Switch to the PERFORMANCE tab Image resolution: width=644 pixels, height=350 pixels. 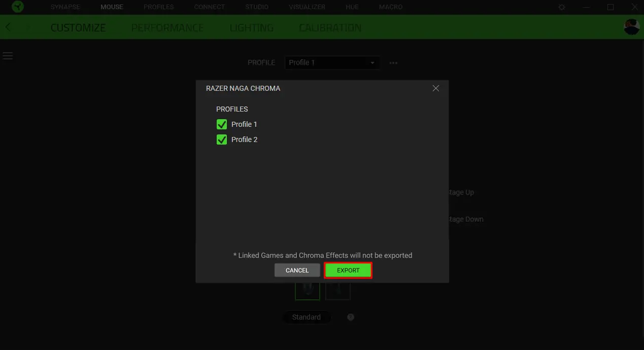167,27
